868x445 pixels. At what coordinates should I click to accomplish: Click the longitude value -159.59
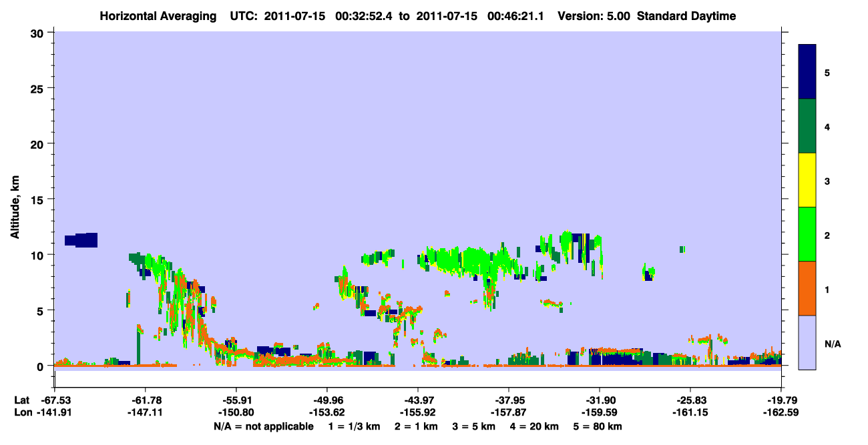600,412
